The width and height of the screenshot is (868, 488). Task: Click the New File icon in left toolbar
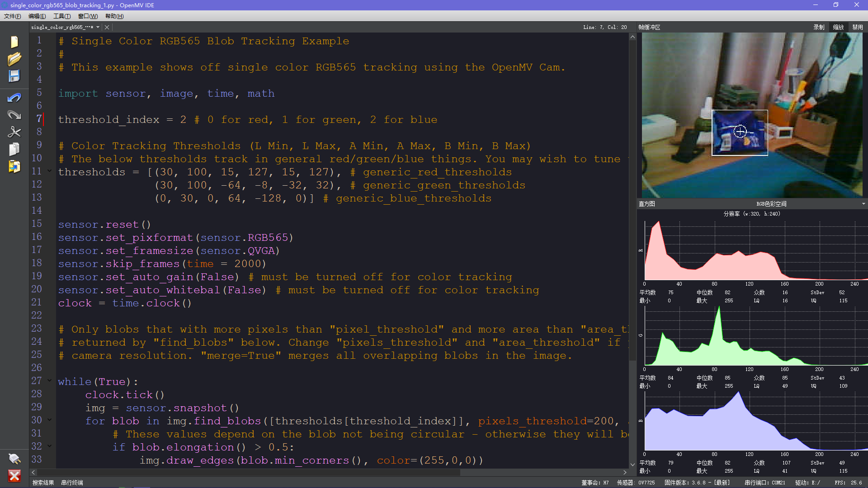pos(14,42)
